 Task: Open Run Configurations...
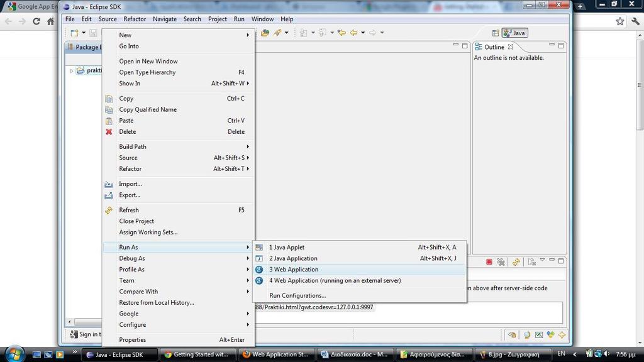click(359, 295)
